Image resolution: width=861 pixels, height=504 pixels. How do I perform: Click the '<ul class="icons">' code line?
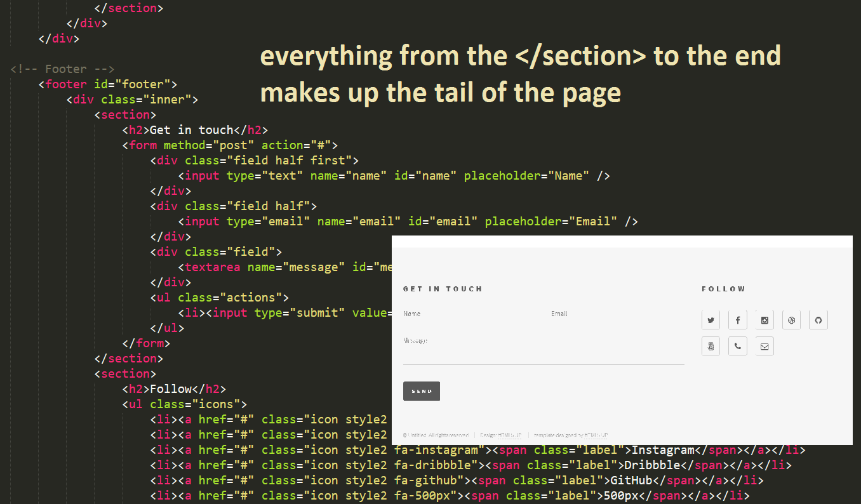coord(184,404)
